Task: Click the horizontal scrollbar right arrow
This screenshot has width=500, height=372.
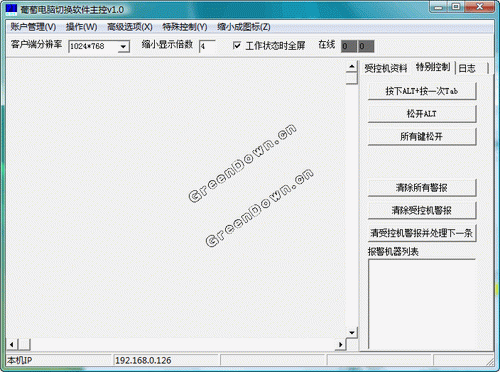Action: pos(340,344)
